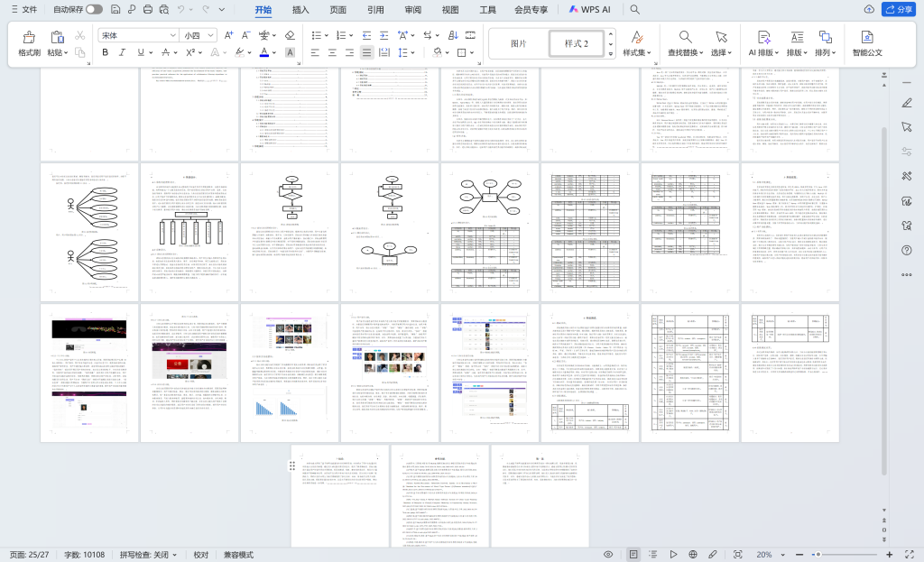
Task: Switch to the 引用 References tab
Action: (375, 9)
